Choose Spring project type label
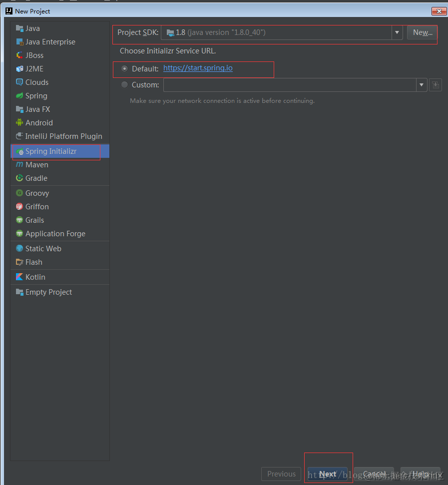The width and height of the screenshot is (448, 485). click(36, 96)
